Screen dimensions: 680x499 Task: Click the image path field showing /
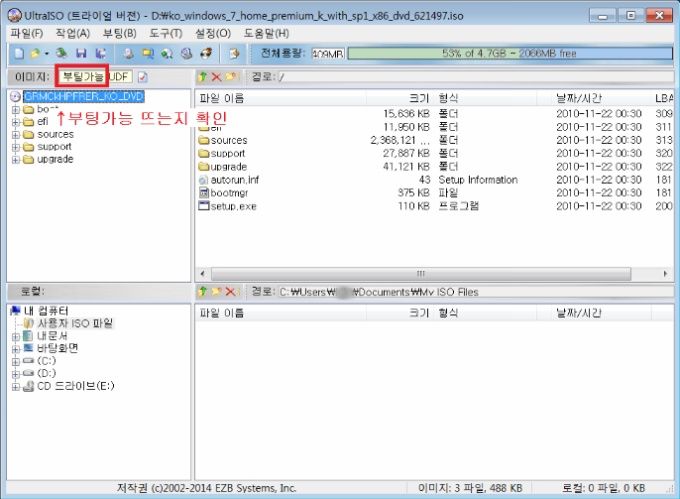click(x=475, y=77)
